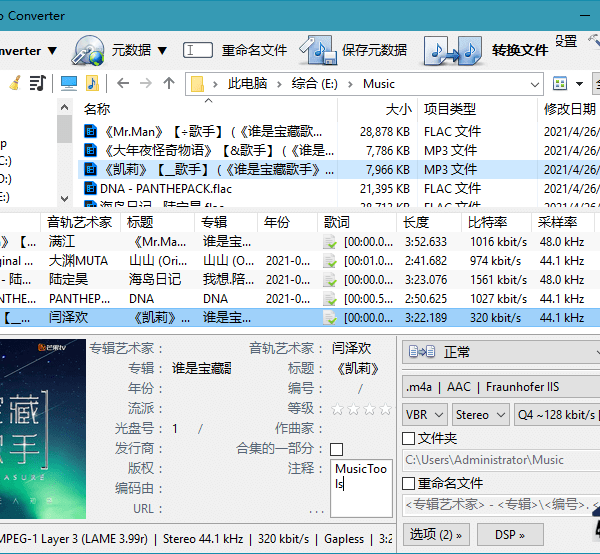
Task: Click the lyrics icon on 闫泽欢 track row
Action: pyautogui.click(x=330, y=318)
